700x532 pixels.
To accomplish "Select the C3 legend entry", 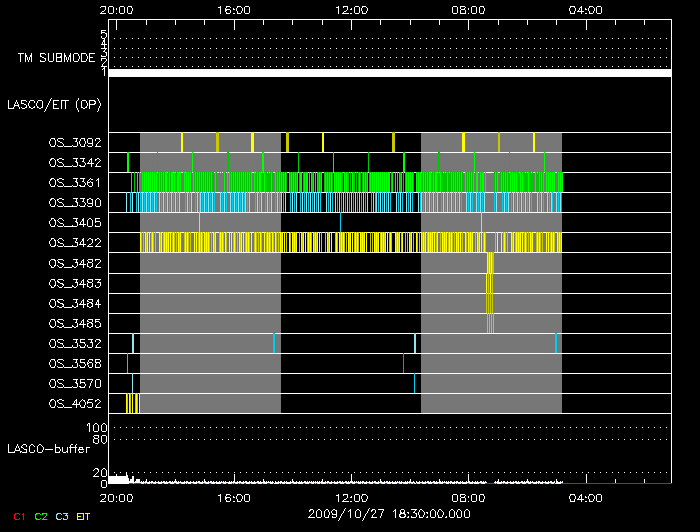I will pos(62,516).
